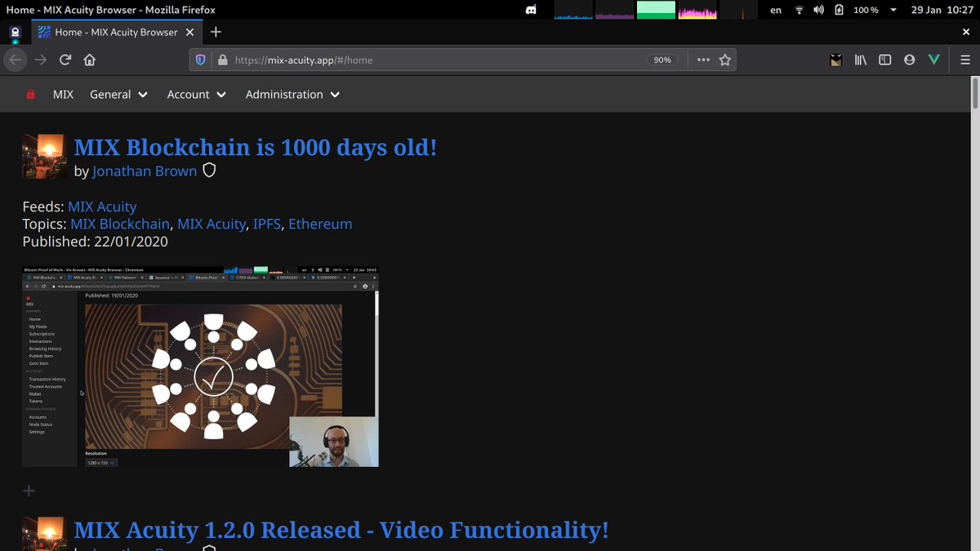Click the cat-face extension icon
980x551 pixels.
pyautogui.click(x=835, y=60)
